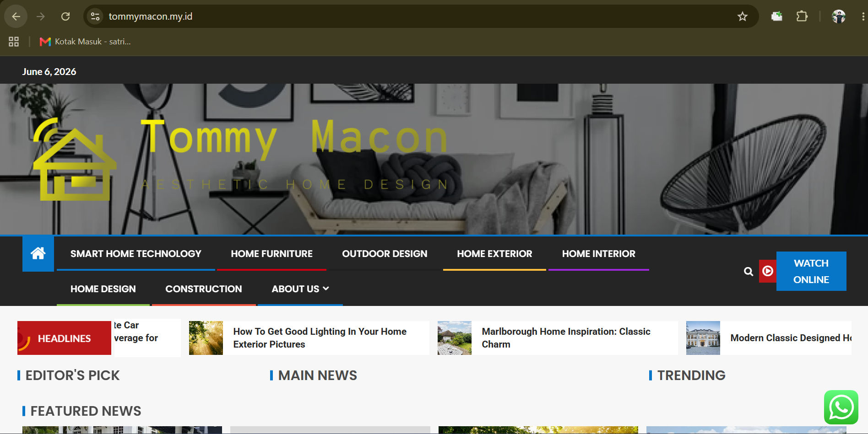Click the classic mansion headline thumbnail

click(x=703, y=338)
